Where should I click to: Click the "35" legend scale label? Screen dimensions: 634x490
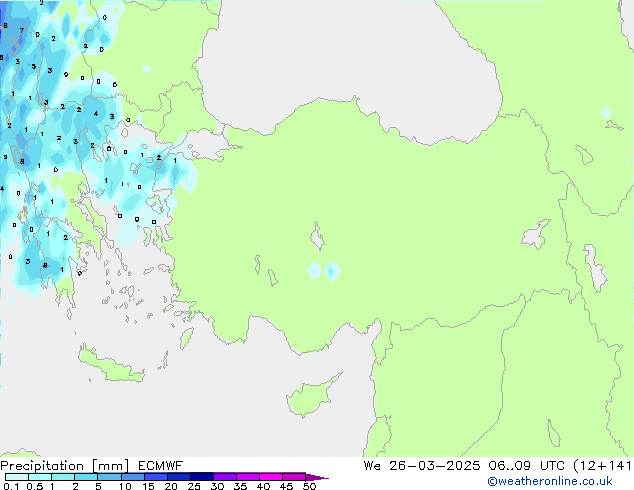pos(240,486)
